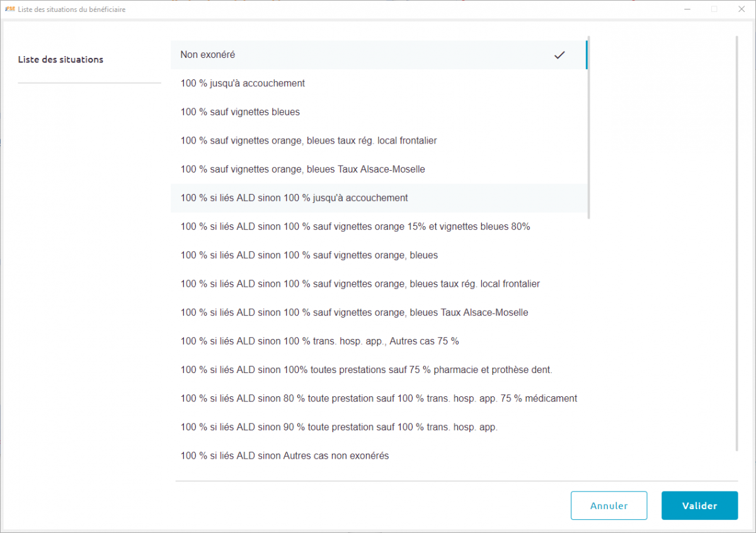Close the Liste des situations window

pos(741,9)
